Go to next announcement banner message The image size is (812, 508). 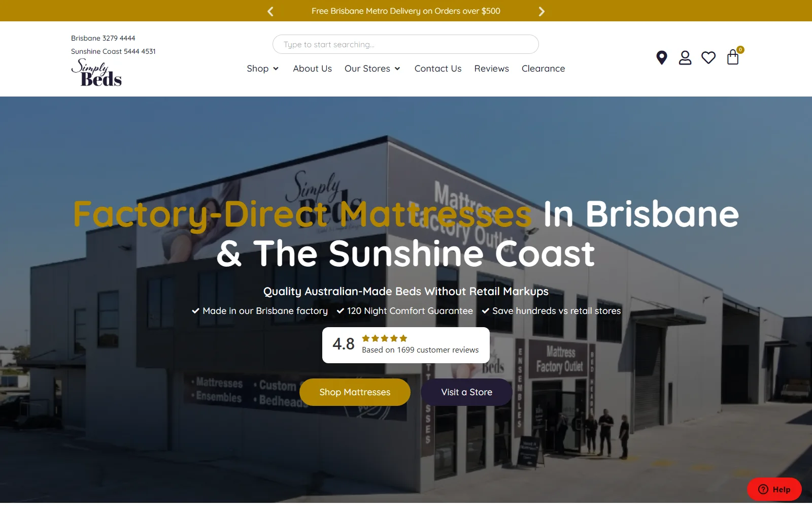pyautogui.click(x=542, y=11)
